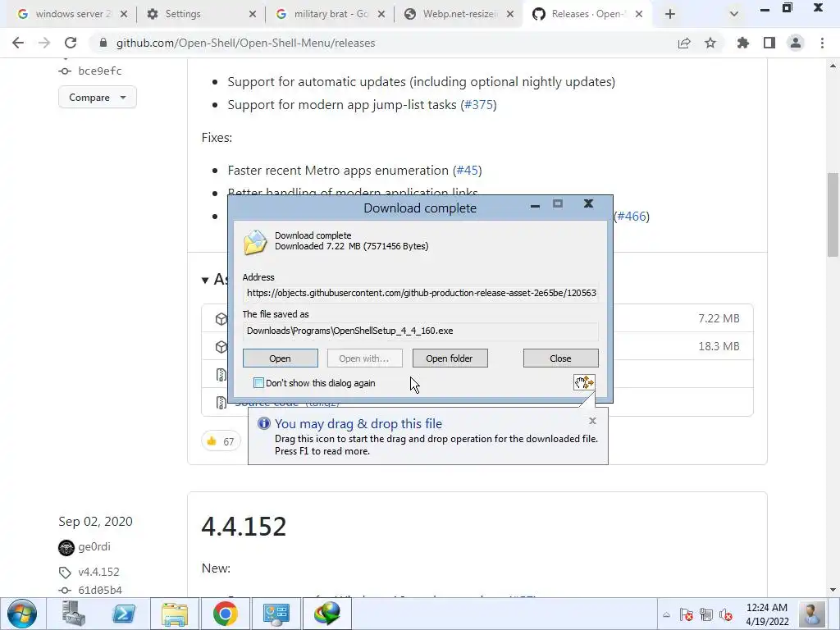Click the scrollbar up arrow
Viewport: 840px width, 630px height.
(x=833, y=66)
